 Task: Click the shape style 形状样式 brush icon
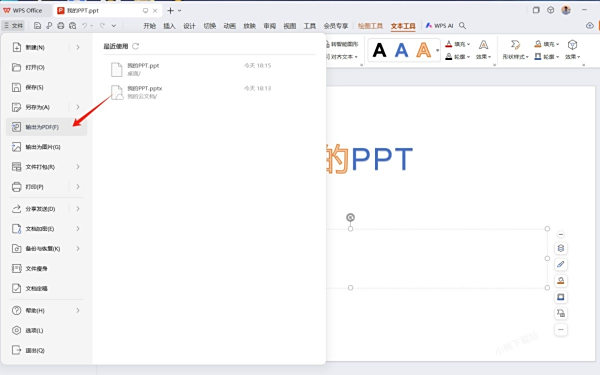pos(515,45)
